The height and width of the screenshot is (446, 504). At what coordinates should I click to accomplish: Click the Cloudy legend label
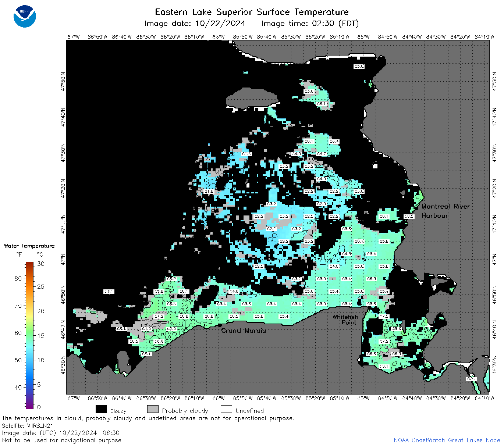(118, 411)
